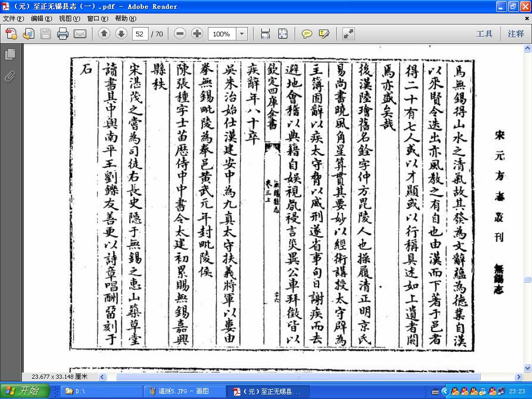Open the 文件 menu
This screenshot has height=399, width=532.
(x=14, y=19)
